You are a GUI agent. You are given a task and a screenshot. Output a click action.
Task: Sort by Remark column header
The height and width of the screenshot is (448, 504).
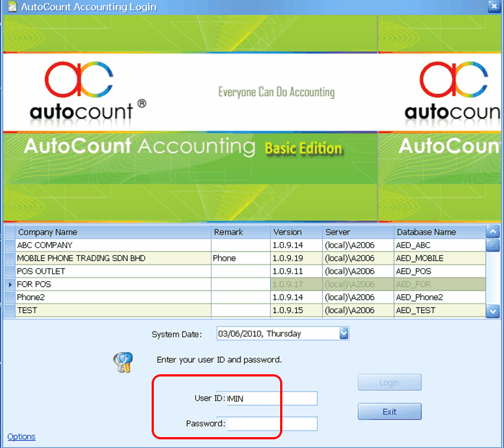(x=240, y=232)
